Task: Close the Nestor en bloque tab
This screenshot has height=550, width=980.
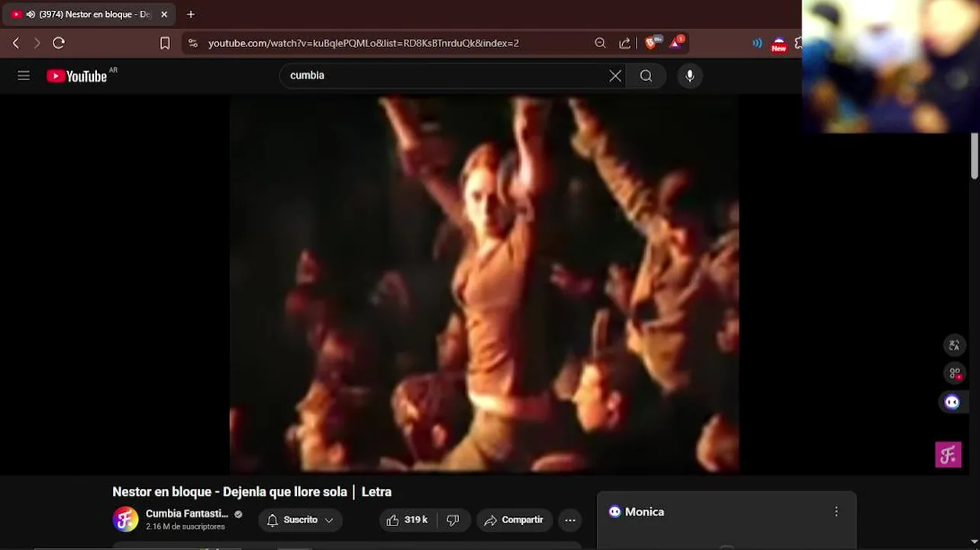Action: tap(164, 14)
